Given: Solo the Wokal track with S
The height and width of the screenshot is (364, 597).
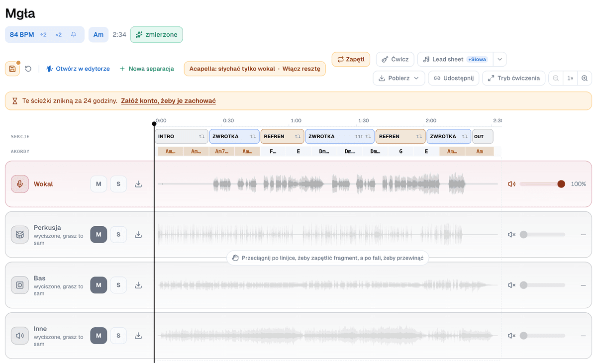Looking at the screenshot, I should coord(118,184).
